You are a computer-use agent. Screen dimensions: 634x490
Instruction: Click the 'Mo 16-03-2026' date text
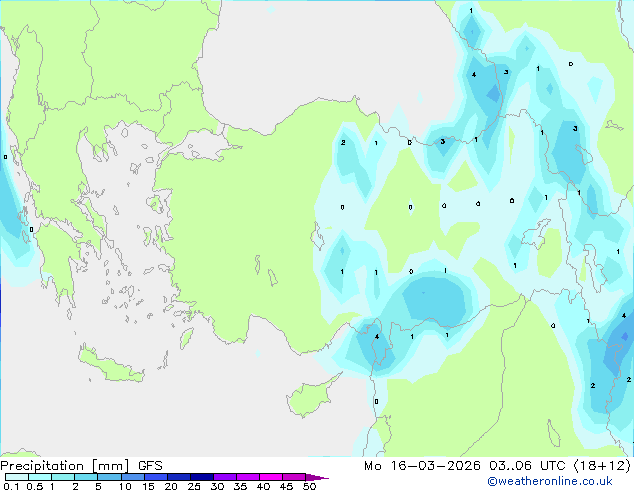[x=422, y=466]
